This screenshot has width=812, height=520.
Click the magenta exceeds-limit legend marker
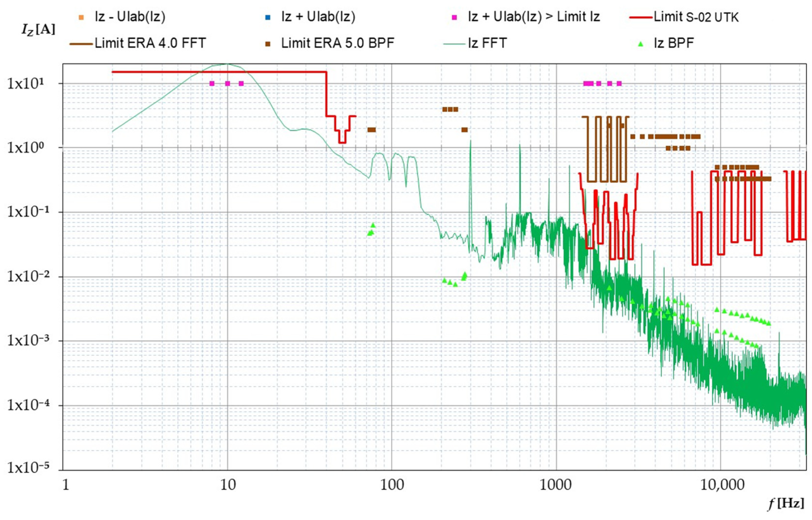tap(455, 18)
